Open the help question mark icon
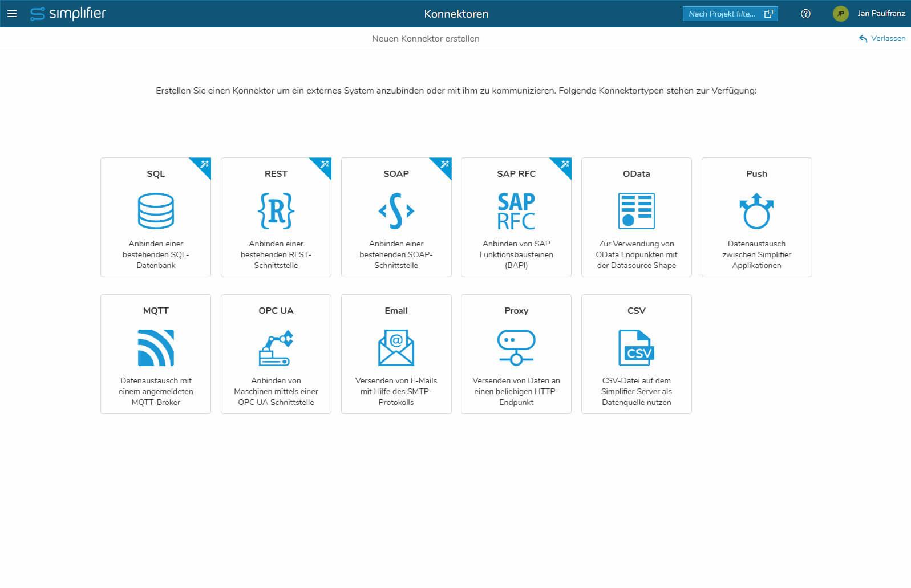The image size is (911, 588). [805, 14]
